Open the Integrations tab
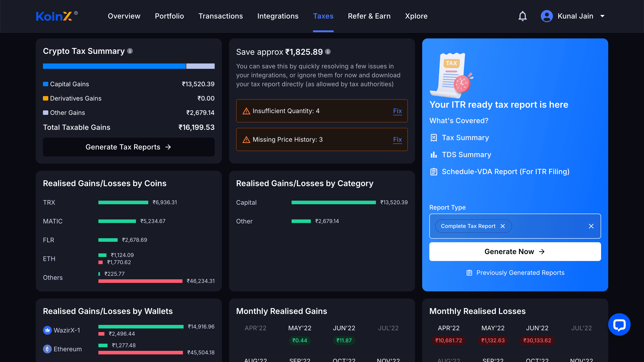Screen dimensions: 644x362 pos(278,16)
